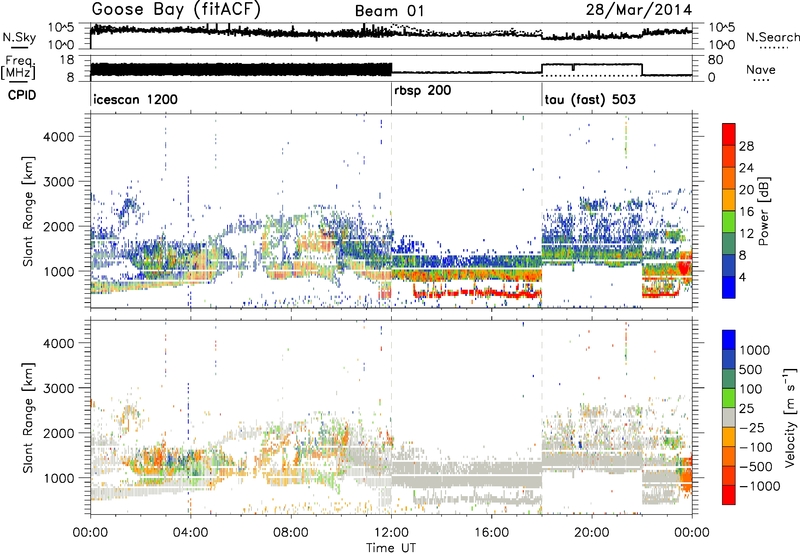Click the '18' frequency axis tick
Image resolution: width=800 pixels, height=554 pixels.
[x=67, y=60]
